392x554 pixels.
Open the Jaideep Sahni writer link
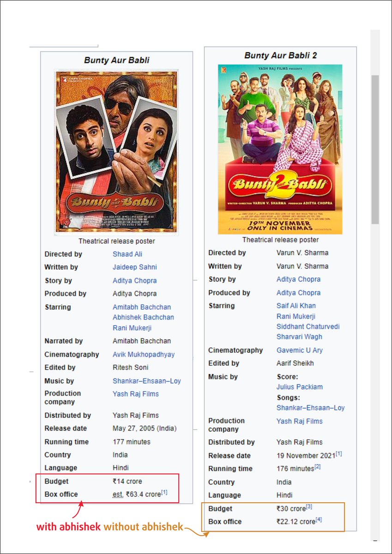coord(135,267)
